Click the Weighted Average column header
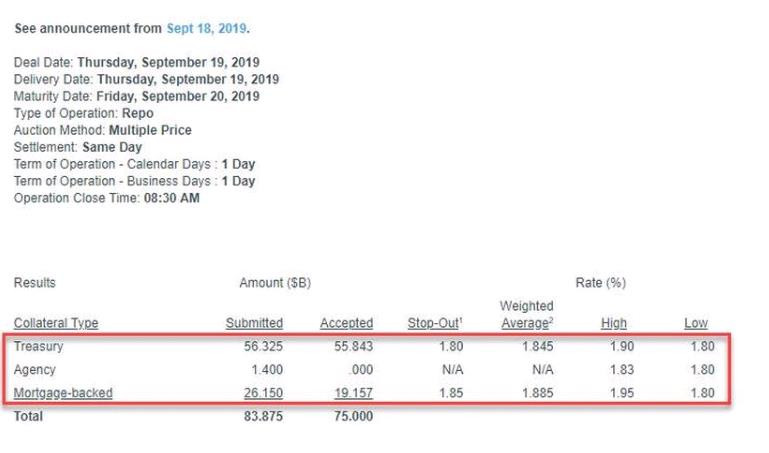This screenshot has height=453, width=769. point(525,314)
